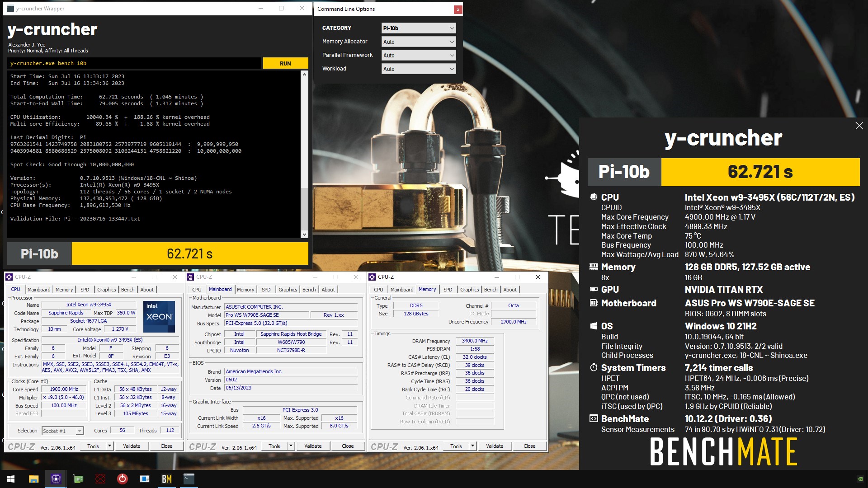868x488 pixels.
Task: Expand the Tools arrow in the CPU-Z Mainboard window
Action: 291,446
